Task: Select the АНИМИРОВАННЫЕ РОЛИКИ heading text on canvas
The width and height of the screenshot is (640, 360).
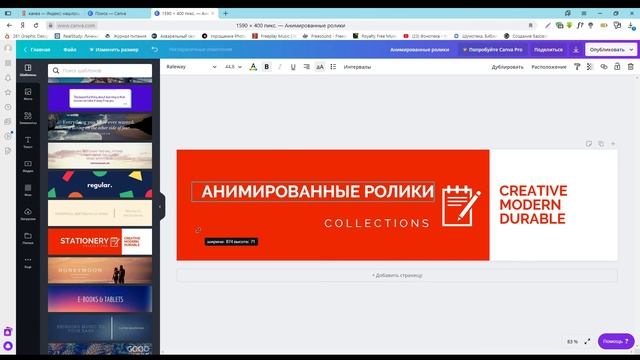Action: pyautogui.click(x=313, y=191)
